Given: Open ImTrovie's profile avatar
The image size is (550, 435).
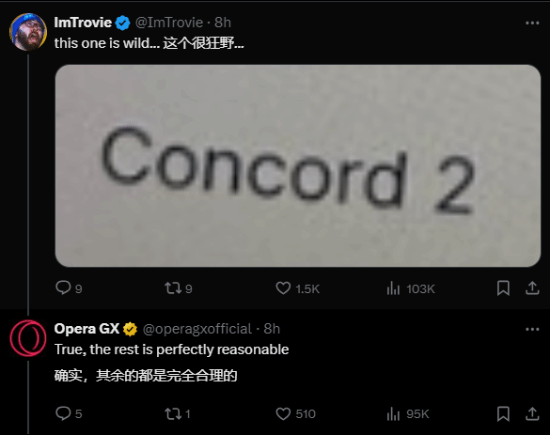Looking at the screenshot, I should pyautogui.click(x=28, y=32).
